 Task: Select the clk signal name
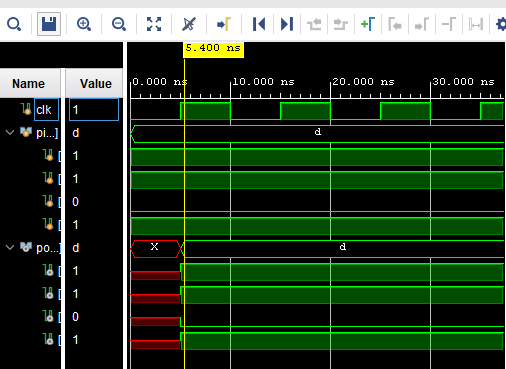[x=44, y=110]
